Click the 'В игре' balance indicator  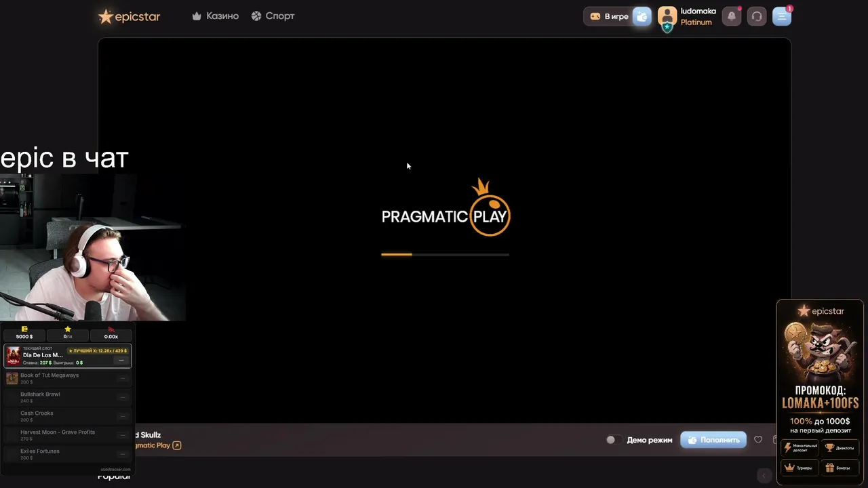(609, 16)
